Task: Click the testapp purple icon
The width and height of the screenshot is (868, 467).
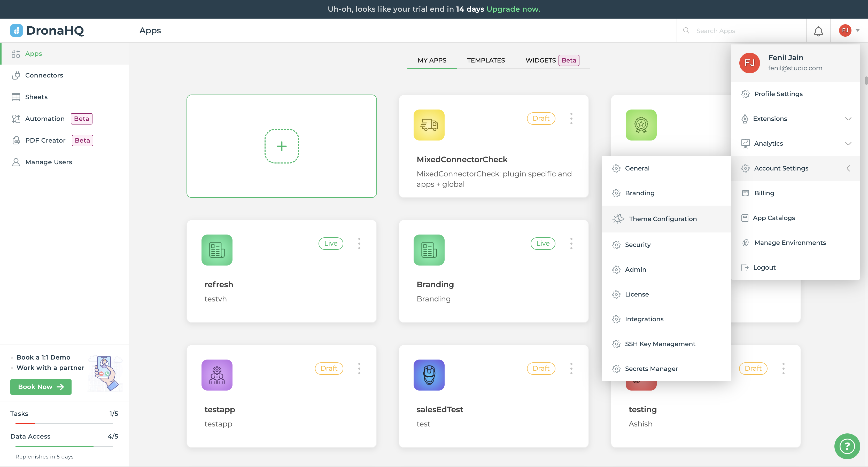Action: [x=217, y=375]
